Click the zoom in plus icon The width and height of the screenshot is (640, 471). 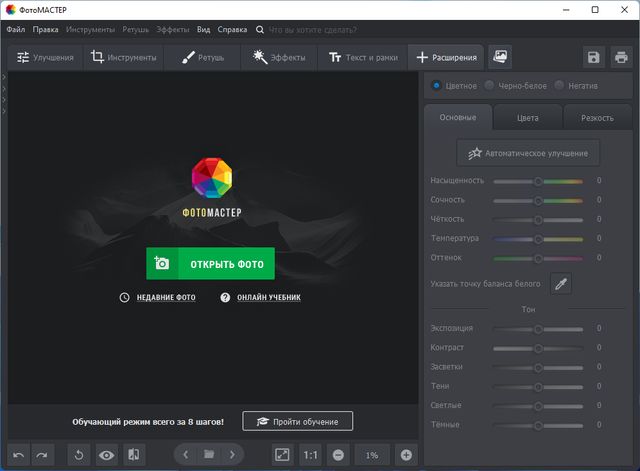click(x=406, y=455)
